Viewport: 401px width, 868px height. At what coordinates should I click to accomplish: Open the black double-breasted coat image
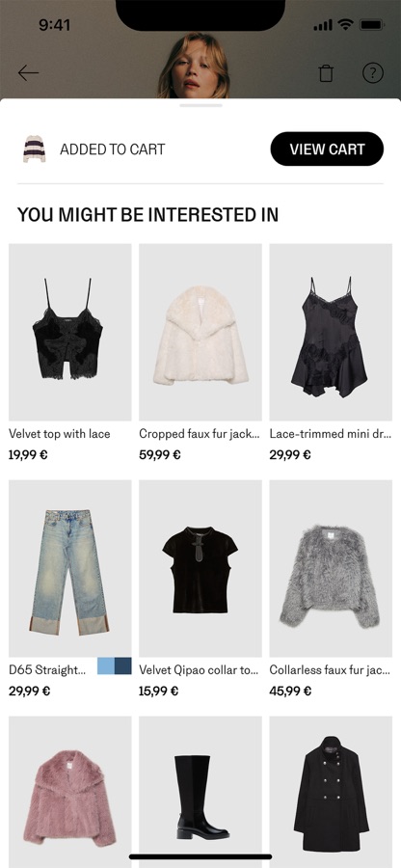(x=331, y=792)
